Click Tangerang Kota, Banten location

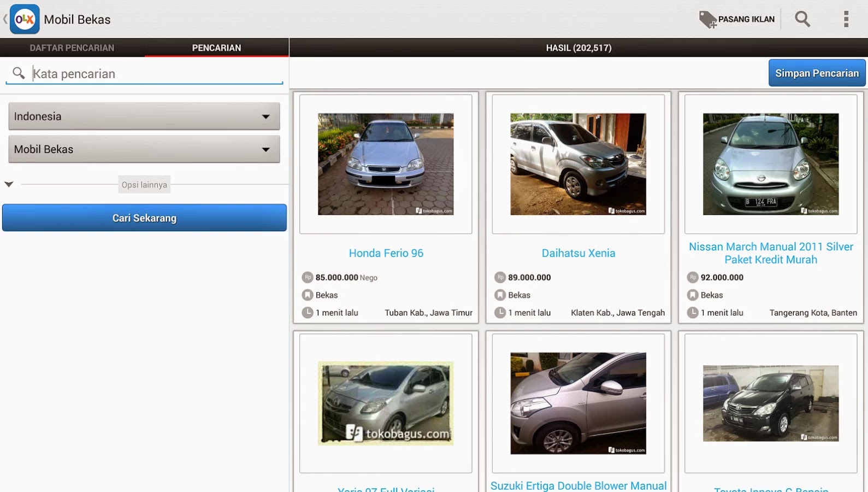coord(813,313)
